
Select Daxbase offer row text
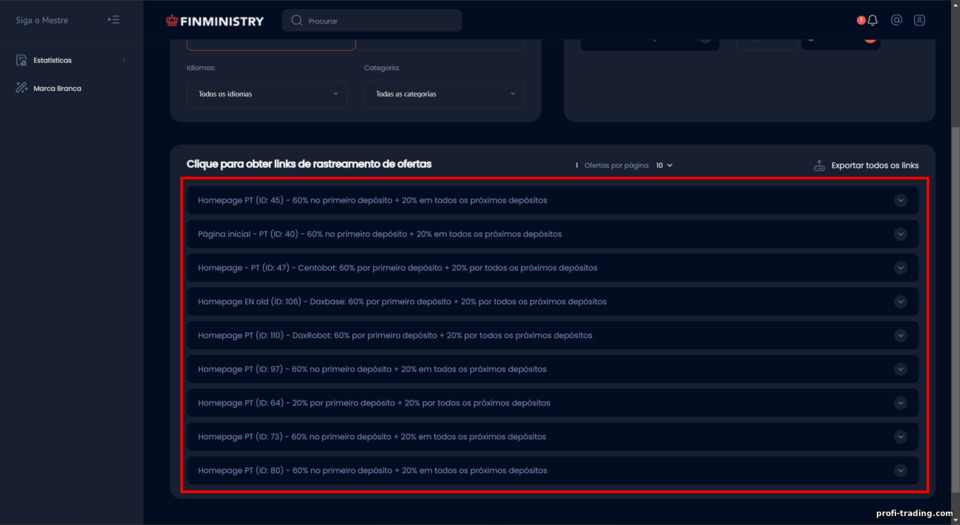pyautogui.click(x=402, y=302)
